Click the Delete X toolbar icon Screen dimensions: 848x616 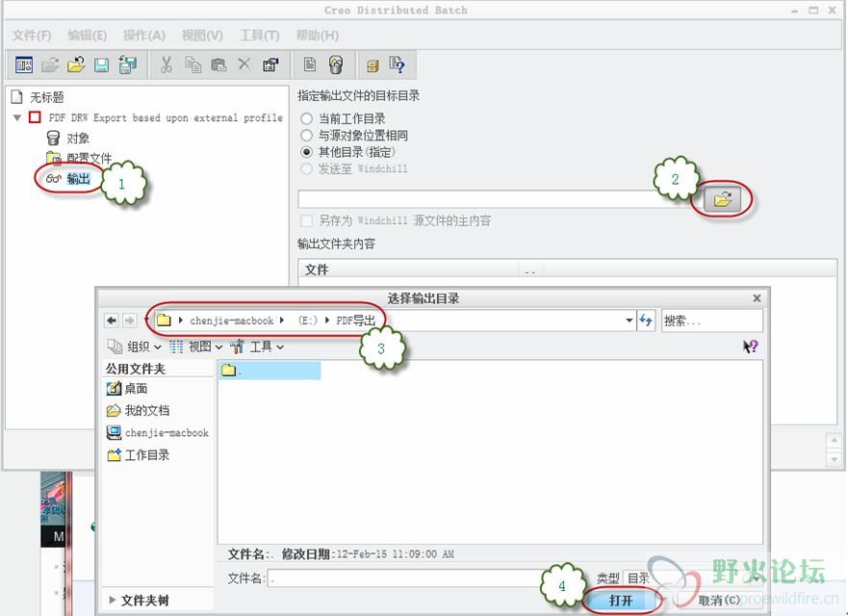tap(244, 64)
